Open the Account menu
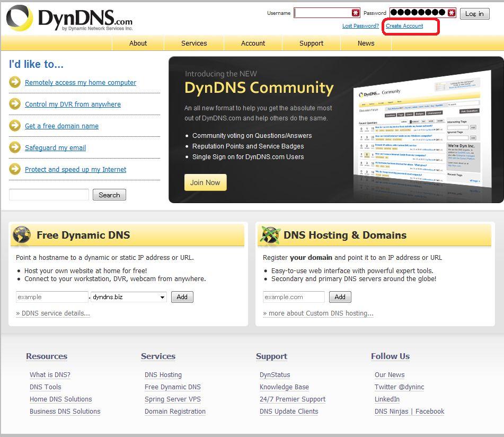The image size is (504, 437). click(x=253, y=43)
